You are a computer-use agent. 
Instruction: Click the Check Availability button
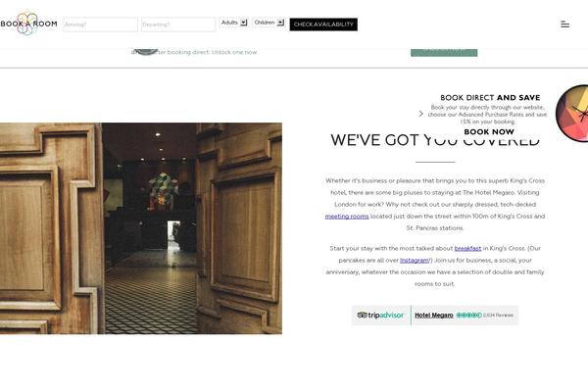tap(323, 24)
